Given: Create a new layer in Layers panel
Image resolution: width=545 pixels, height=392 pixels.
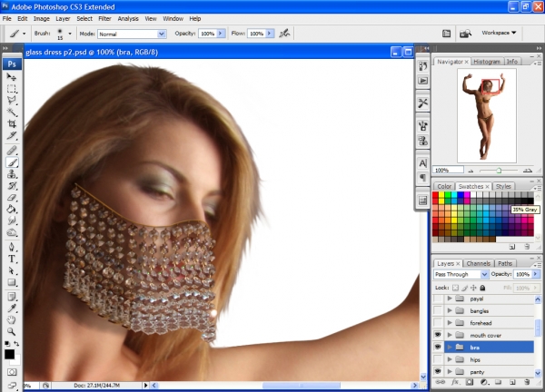Looking at the screenshot, I should (x=512, y=382).
